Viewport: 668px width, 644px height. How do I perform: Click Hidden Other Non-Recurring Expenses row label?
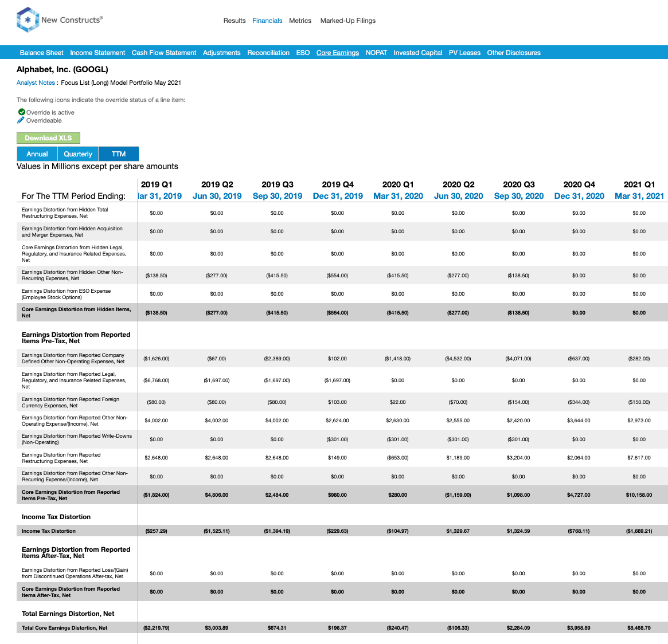pos(72,275)
